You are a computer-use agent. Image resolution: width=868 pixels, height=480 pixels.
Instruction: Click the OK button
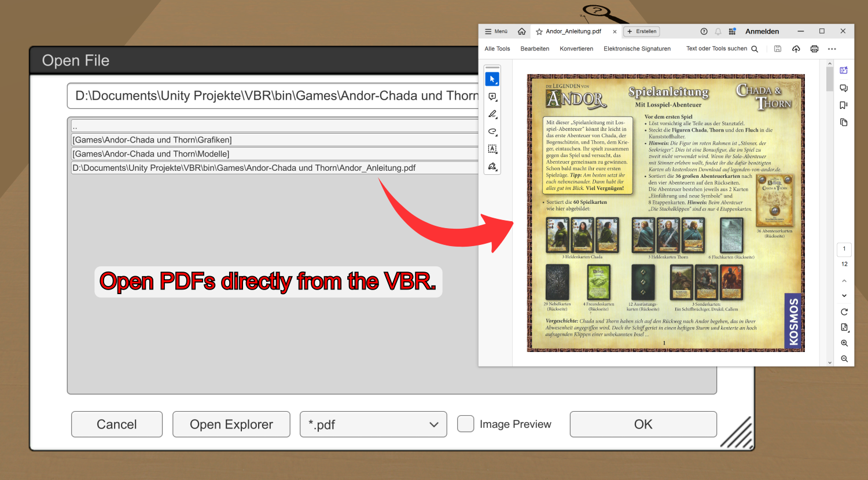[643, 424]
